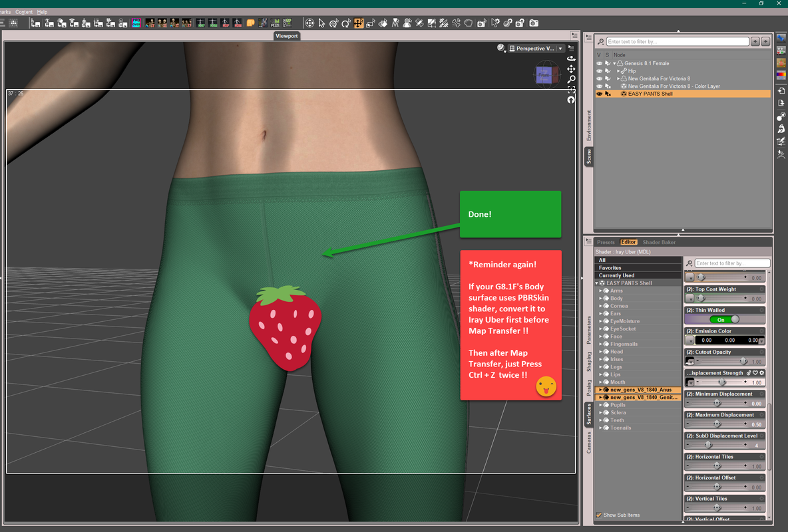Open the camera Render icon in toolbar
The height and width of the screenshot is (532, 788).
point(534,23)
